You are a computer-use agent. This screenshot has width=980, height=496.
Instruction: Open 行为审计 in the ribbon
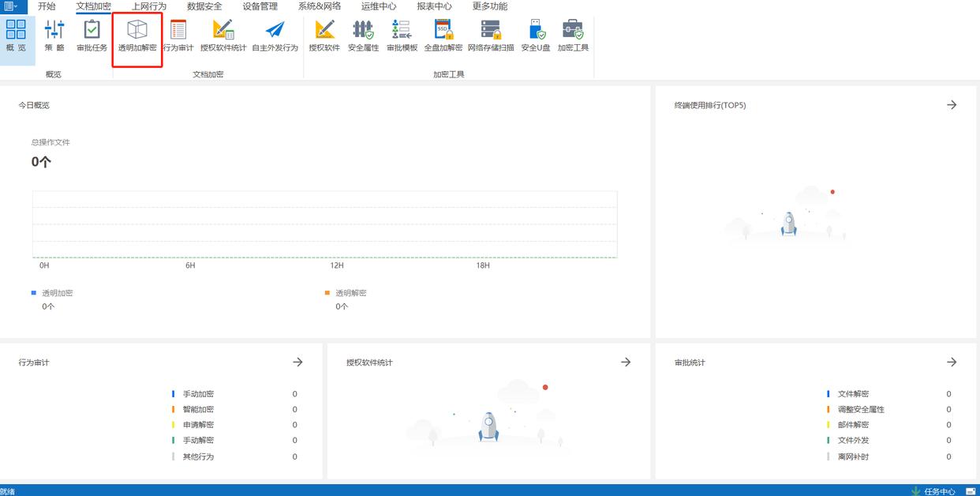pos(178,36)
